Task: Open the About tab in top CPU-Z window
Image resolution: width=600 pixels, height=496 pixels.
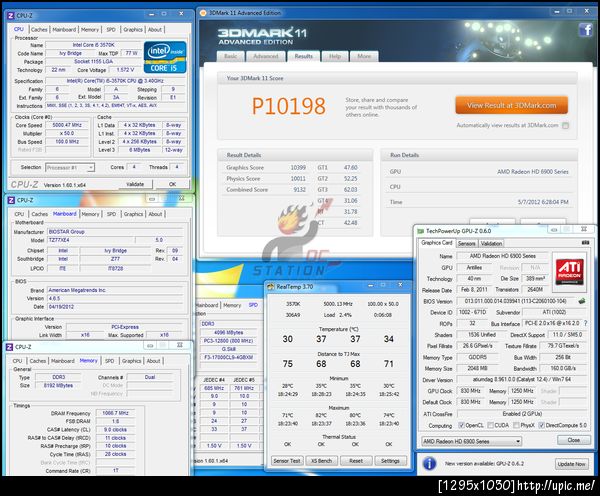Action: pyautogui.click(x=155, y=29)
